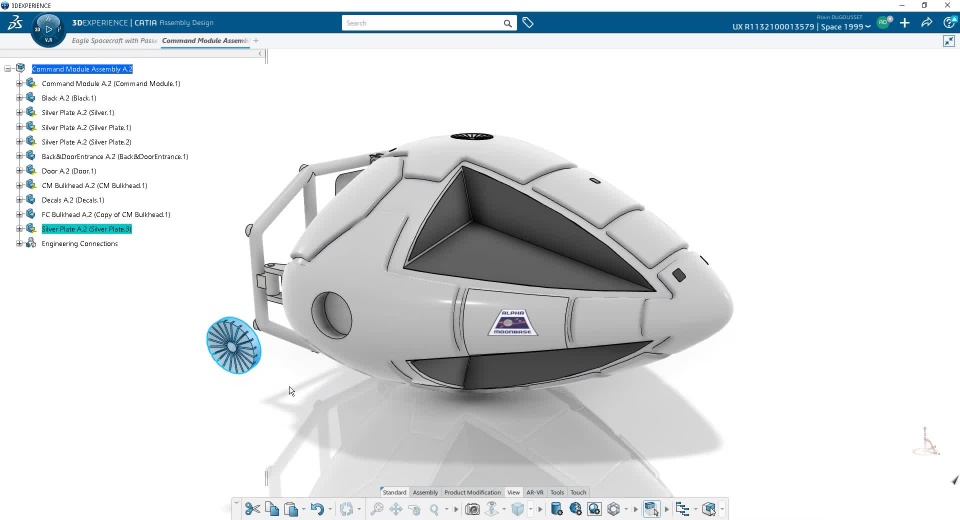Switch to the Tools tab
The width and height of the screenshot is (960, 520).
coord(557,492)
